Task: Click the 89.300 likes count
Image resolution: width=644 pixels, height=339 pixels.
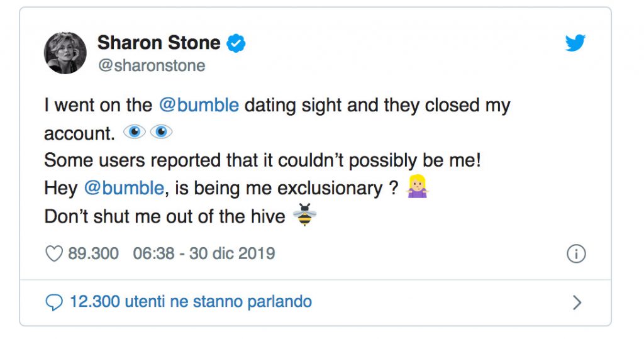Action: coord(93,253)
